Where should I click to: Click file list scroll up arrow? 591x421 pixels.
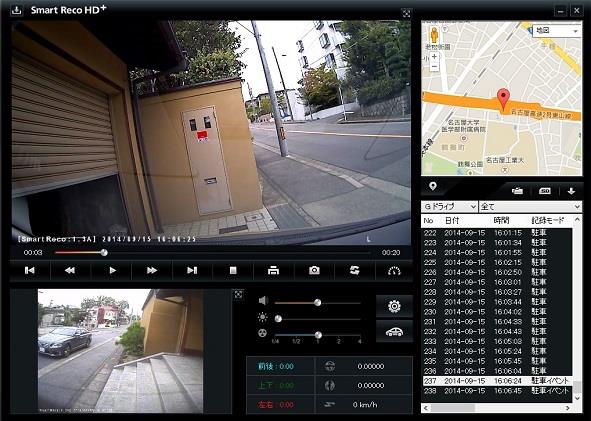pyautogui.click(x=577, y=220)
